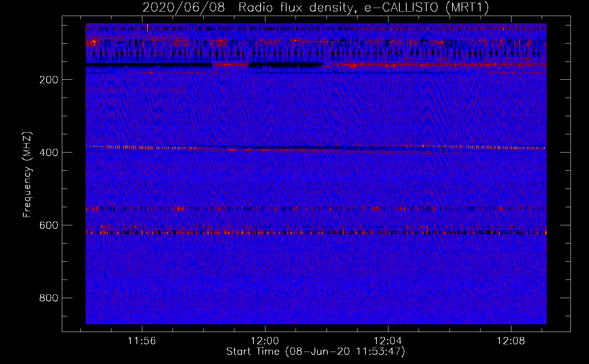Click the 11:56 time tick label

point(142,341)
